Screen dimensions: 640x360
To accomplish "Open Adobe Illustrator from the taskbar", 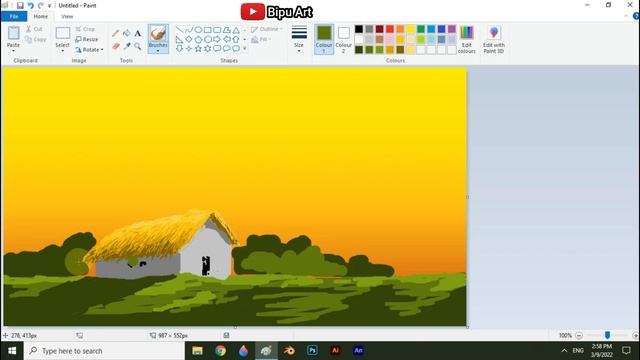I will 336,351.
